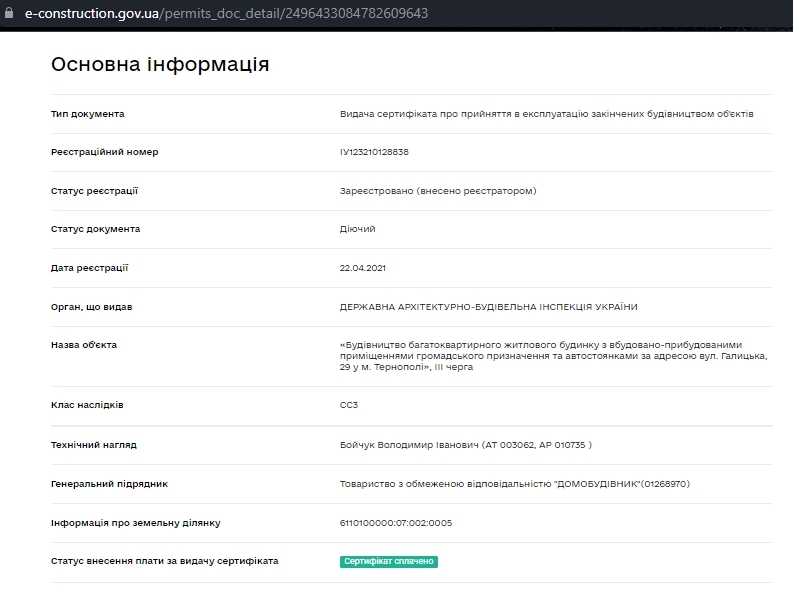Viewport: 793px width, 591px height.
Task: Click the object name text starting «Будівництво багатоквартирного
Action: (554, 356)
